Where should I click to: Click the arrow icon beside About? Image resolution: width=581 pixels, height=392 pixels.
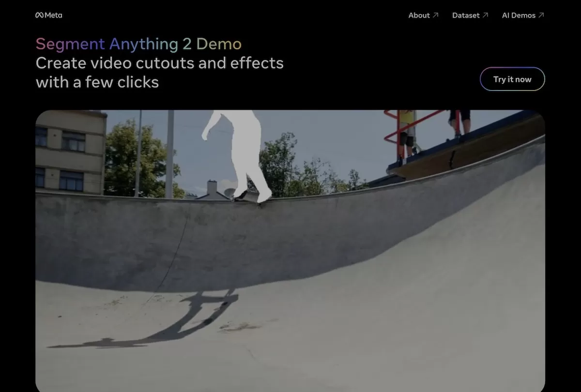[x=435, y=15]
